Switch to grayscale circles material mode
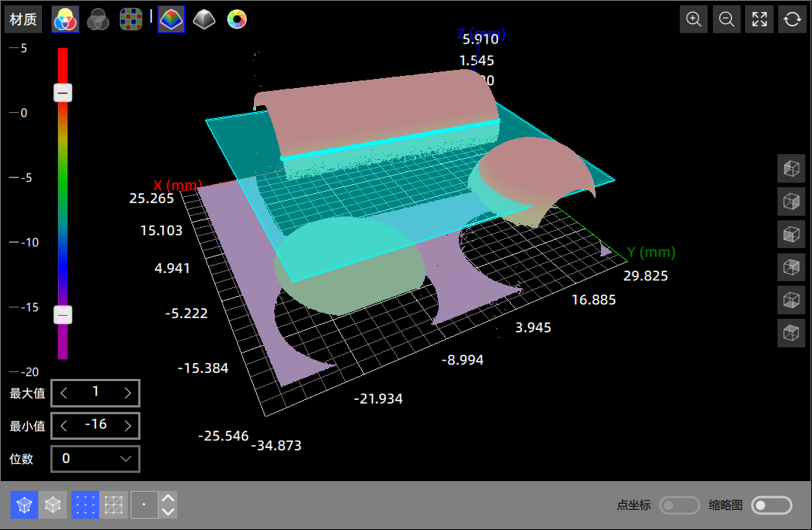This screenshot has height=530, width=812. tap(98, 20)
